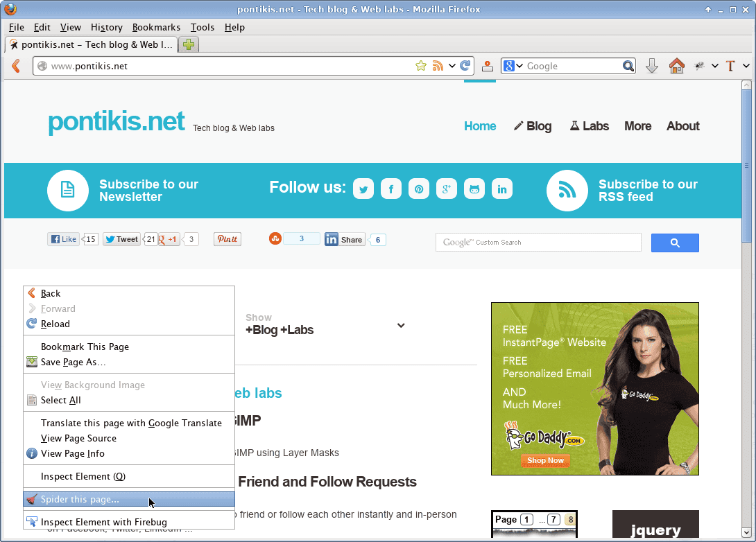Viewport: 756px width, 542px height.
Task: Follow pontikis on Google Plus icon
Action: [447, 189]
